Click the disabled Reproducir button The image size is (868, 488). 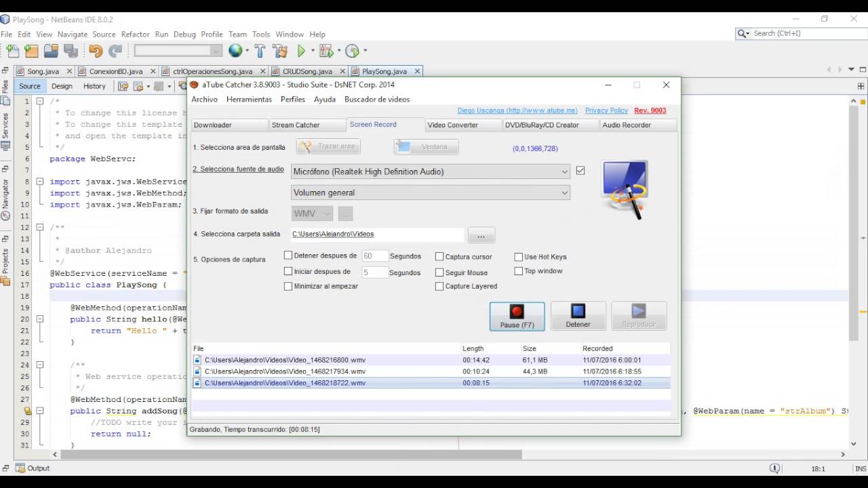(x=639, y=316)
